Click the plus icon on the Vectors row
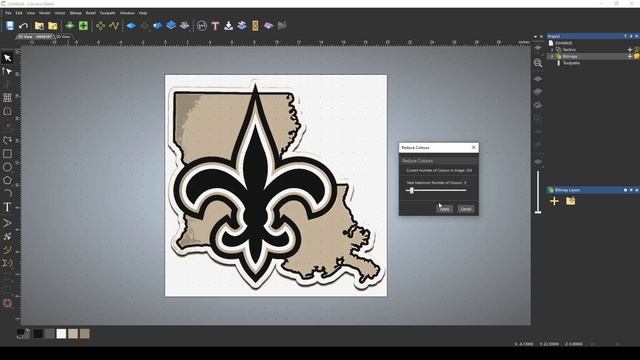Screen dimensions: 640x360 click(630, 49)
